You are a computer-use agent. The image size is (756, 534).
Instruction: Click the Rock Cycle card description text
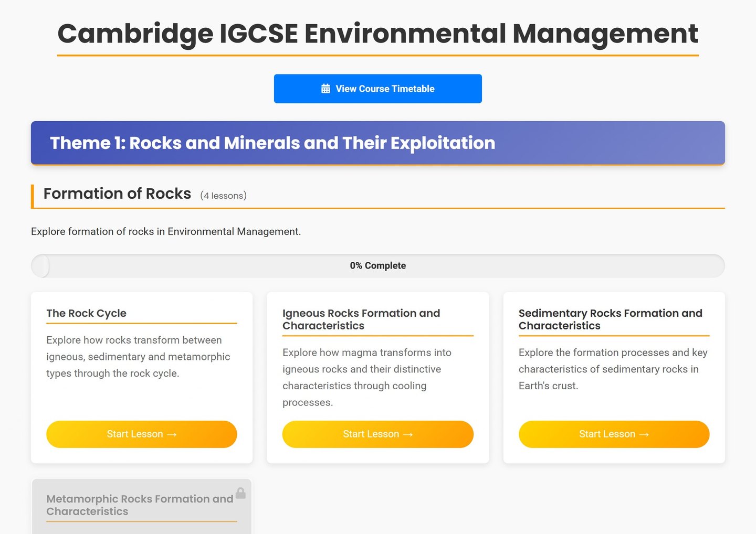pos(138,357)
